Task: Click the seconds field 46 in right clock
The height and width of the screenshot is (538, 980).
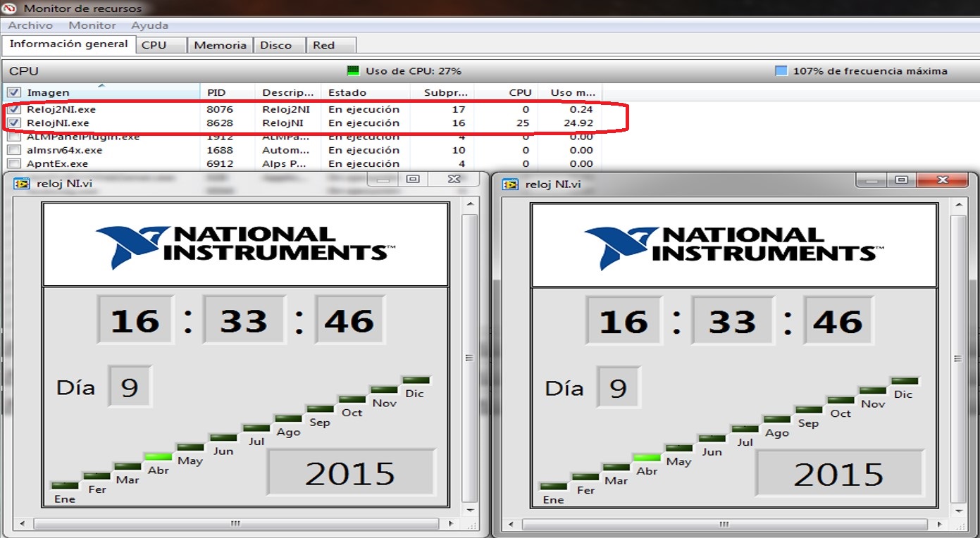Action: pyautogui.click(x=838, y=320)
